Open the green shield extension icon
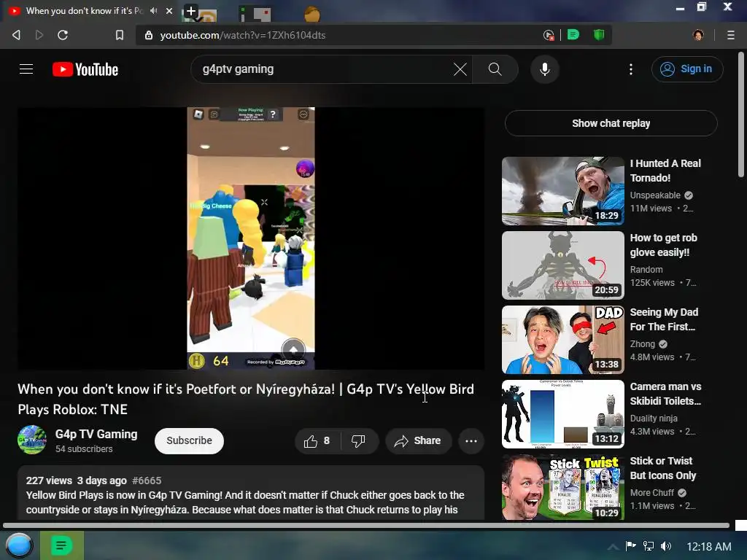Viewport: 747px width, 560px height. coord(599,34)
